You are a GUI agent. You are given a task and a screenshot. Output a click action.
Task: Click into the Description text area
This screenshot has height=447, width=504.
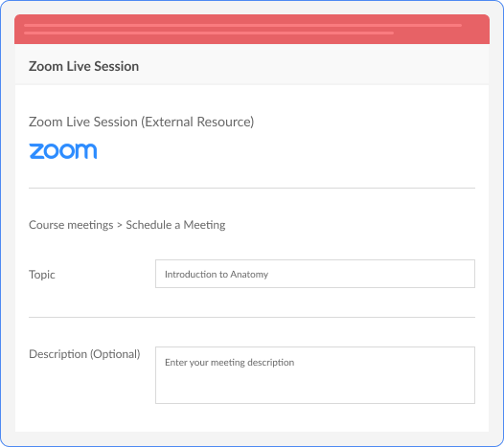(315, 375)
